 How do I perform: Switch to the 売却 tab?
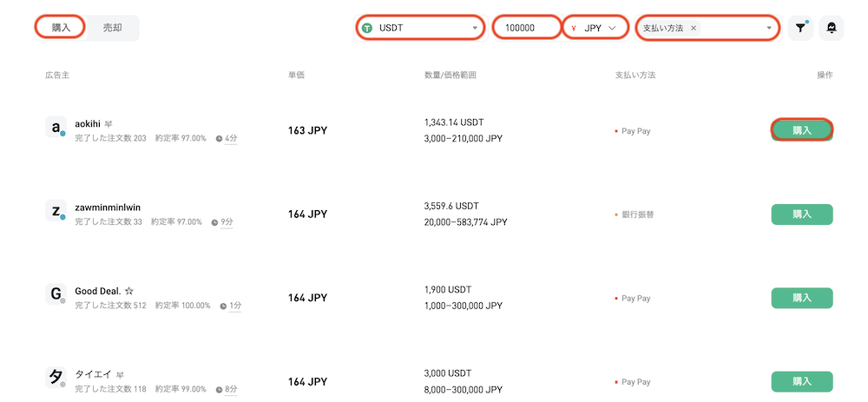tap(112, 28)
